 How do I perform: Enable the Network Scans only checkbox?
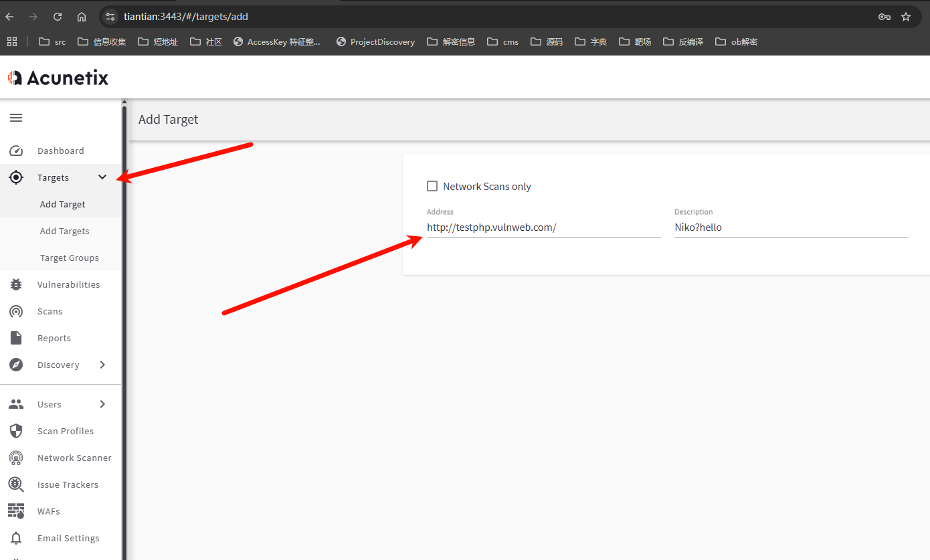[432, 186]
